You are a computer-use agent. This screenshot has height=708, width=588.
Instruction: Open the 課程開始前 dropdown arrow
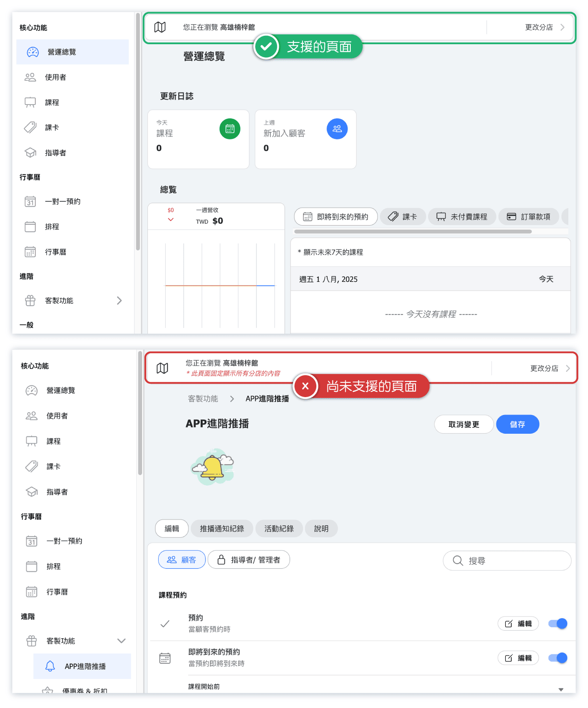[561, 689]
